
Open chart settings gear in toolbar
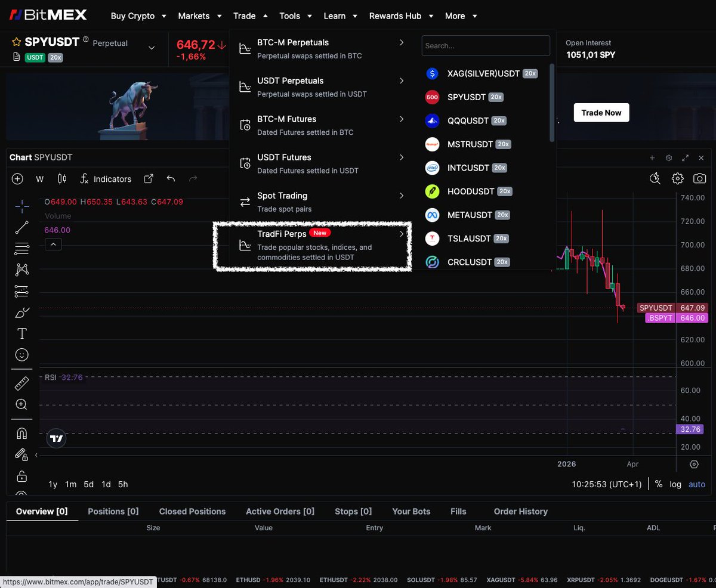pos(677,178)
